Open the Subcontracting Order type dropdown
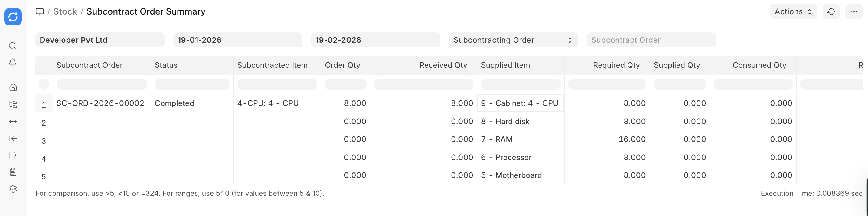The width and height of the screenshot is (868, 216). click(513, 40)
